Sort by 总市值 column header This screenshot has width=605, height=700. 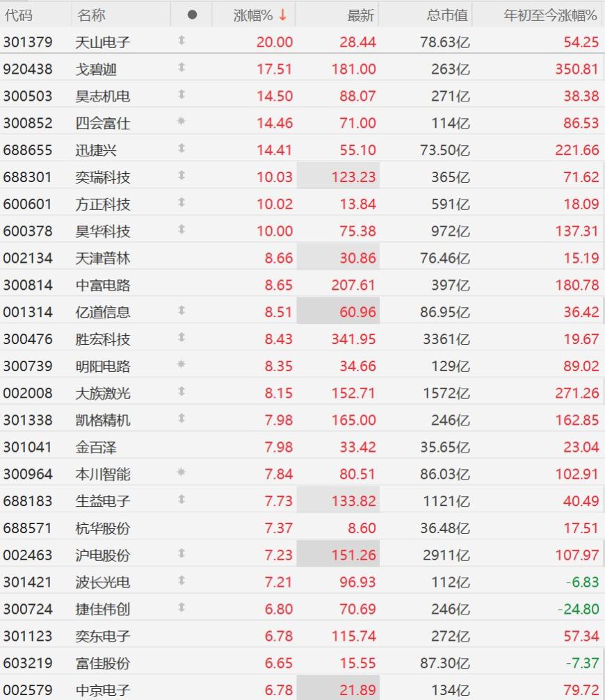[447, 15]
